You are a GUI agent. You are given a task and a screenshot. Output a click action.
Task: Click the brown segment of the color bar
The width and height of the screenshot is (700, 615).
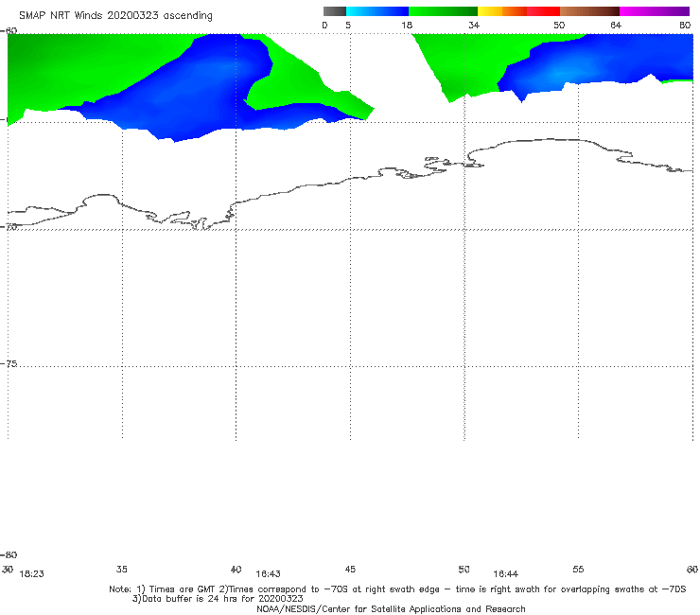click(589, 11)
